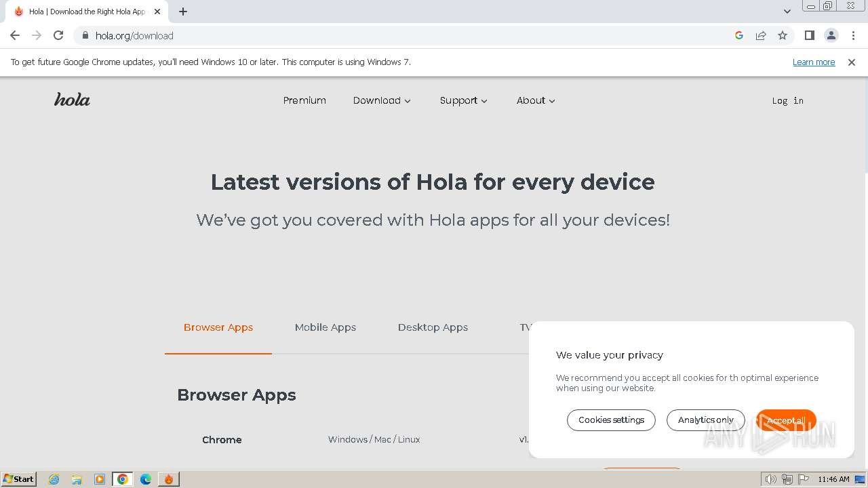Click Log in link
868x488 pixels.
point(787,100)
